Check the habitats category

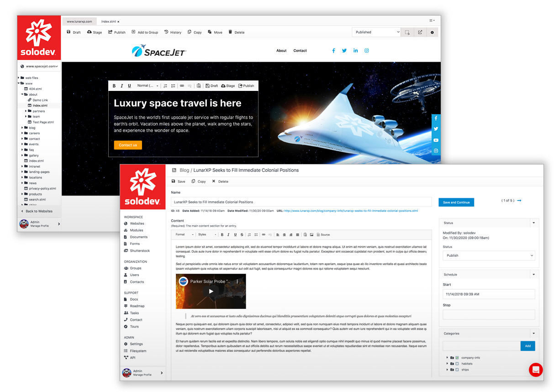457,364
